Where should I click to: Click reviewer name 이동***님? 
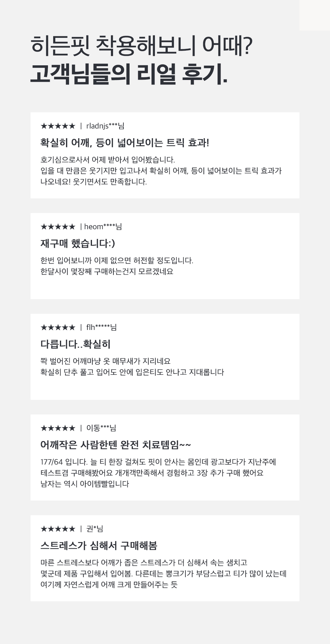(101, 428)
